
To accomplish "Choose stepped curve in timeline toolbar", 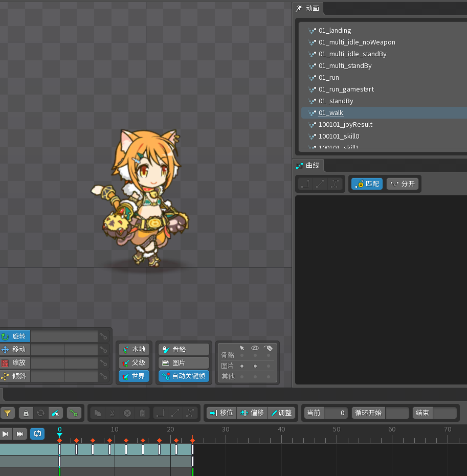I will coord(160,413).
